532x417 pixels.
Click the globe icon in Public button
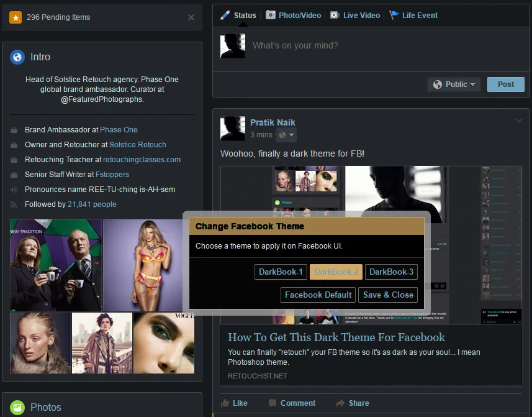pos(438,85)
